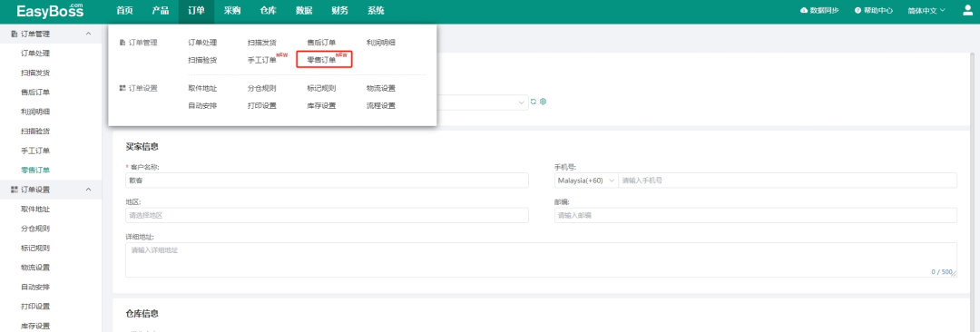
Task: Open the 简体中文 language dropdown
Action: click(926, 11)
